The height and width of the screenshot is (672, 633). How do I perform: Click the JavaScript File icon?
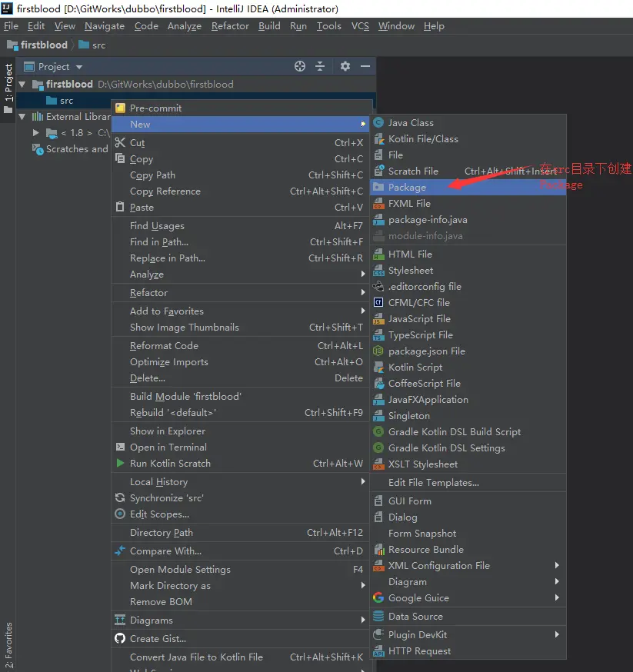[378, 319]
